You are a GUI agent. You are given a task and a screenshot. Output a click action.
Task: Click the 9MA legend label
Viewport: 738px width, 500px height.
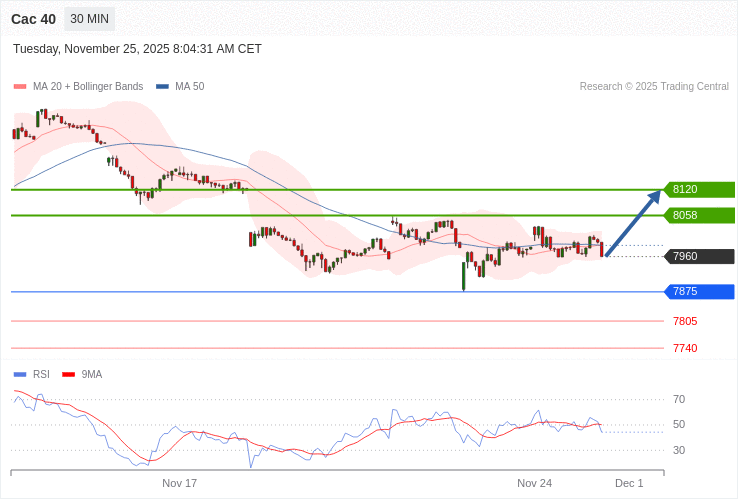click(92, 375)
